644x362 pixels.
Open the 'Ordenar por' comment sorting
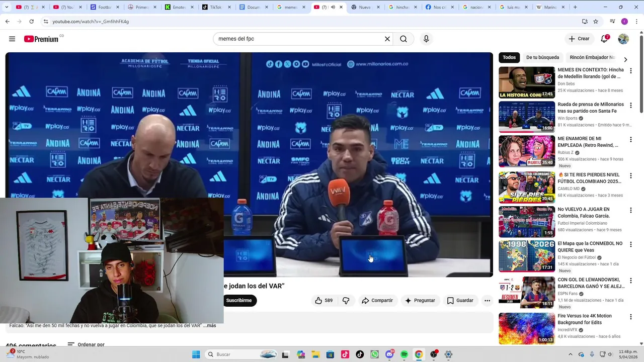coord(86,345)
